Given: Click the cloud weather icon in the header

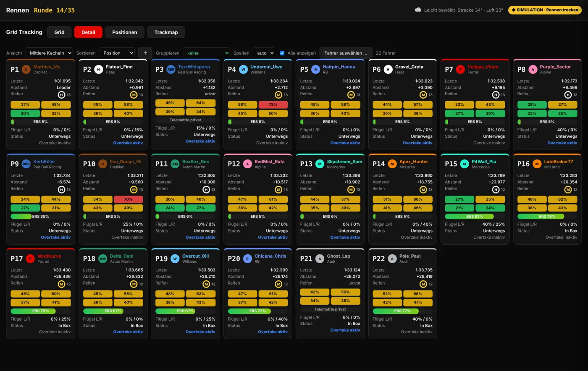Looking at the screenshot, I should click(418, 10).
